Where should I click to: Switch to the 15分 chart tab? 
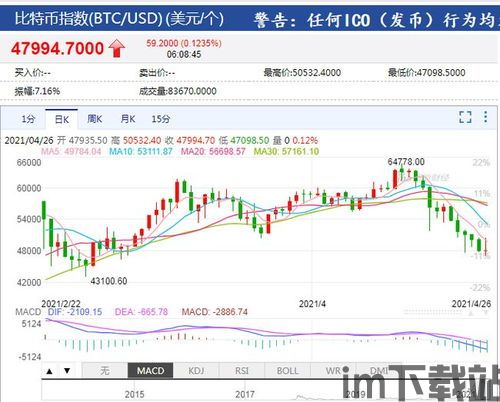(x=161, y=119)
